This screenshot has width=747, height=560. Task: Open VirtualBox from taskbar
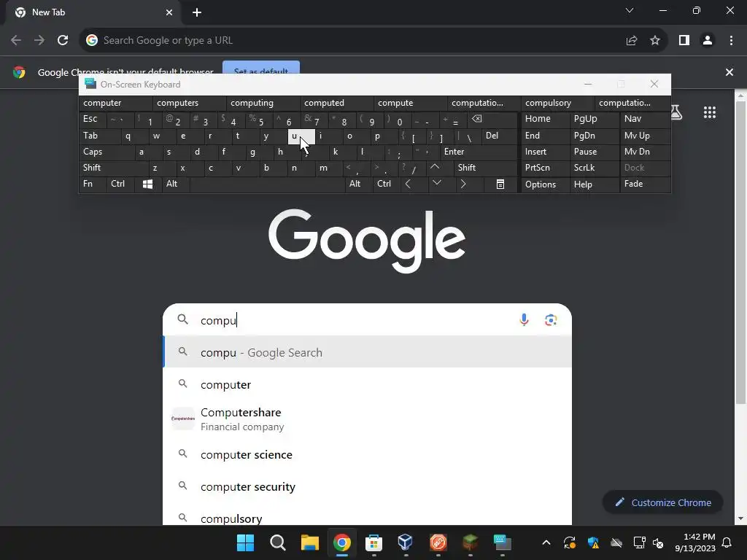click(x=406, y=542)
